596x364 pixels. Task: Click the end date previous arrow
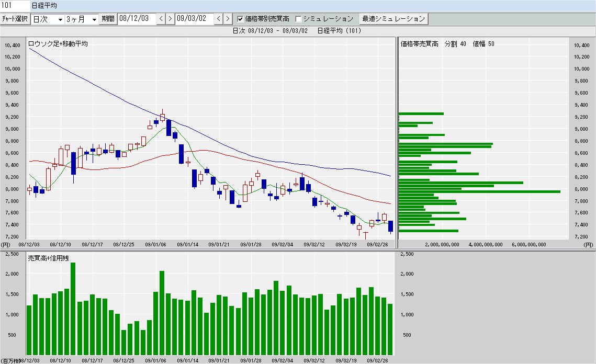pyautogui.click(x=219, y=19)
